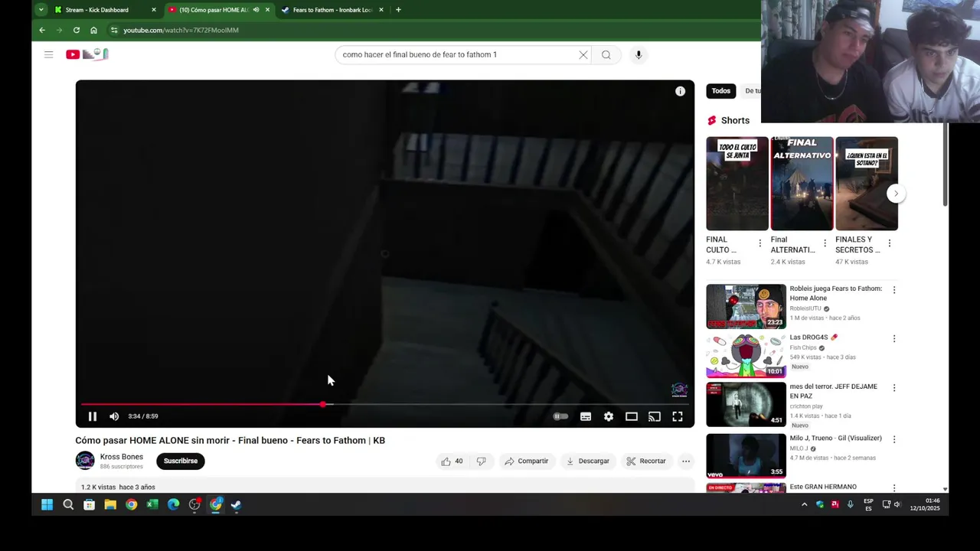Pause the video
Viewport: 980px width, 551px height.
(x=92, y=416)
